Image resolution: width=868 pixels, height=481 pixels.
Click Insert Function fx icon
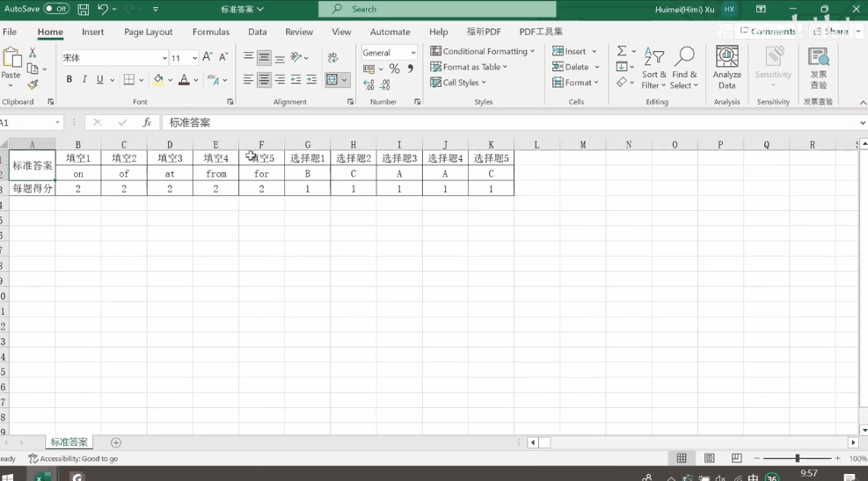(147, 122)
